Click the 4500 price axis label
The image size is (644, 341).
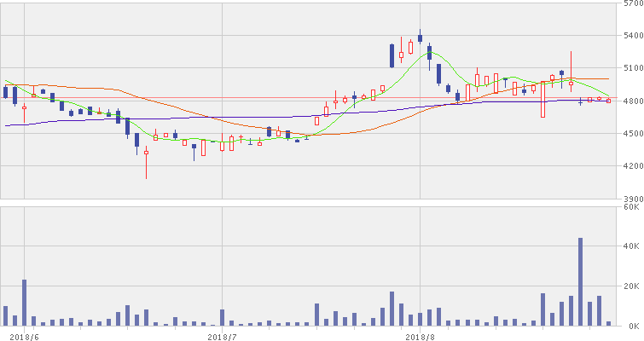tap(630, 134)
